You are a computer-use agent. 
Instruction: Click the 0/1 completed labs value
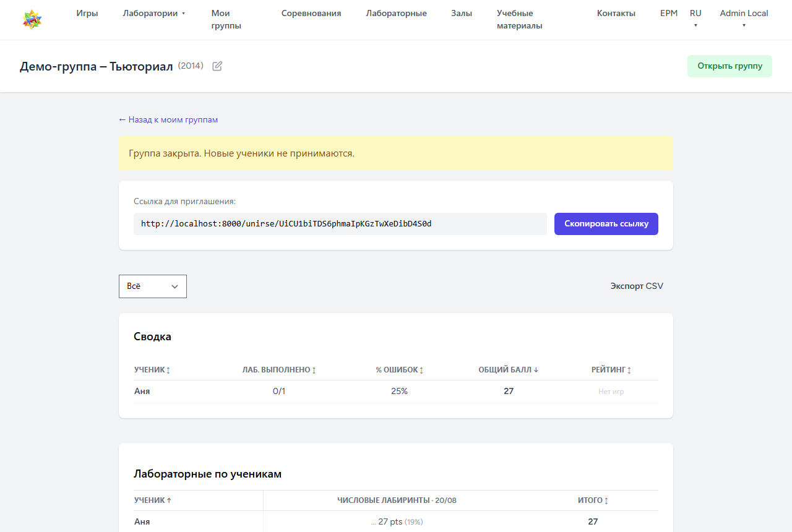(x=279, y=392)
